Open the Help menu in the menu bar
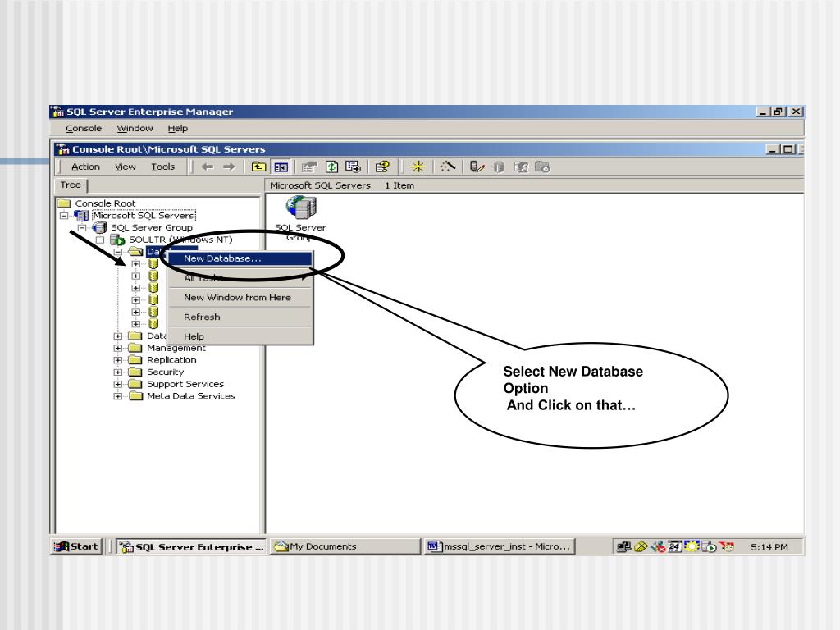The height and width of the screenshot is (630, 840). [178, 129]
